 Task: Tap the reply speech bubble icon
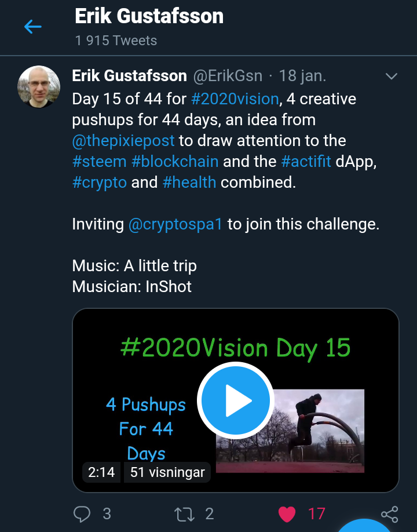point(82,513)
